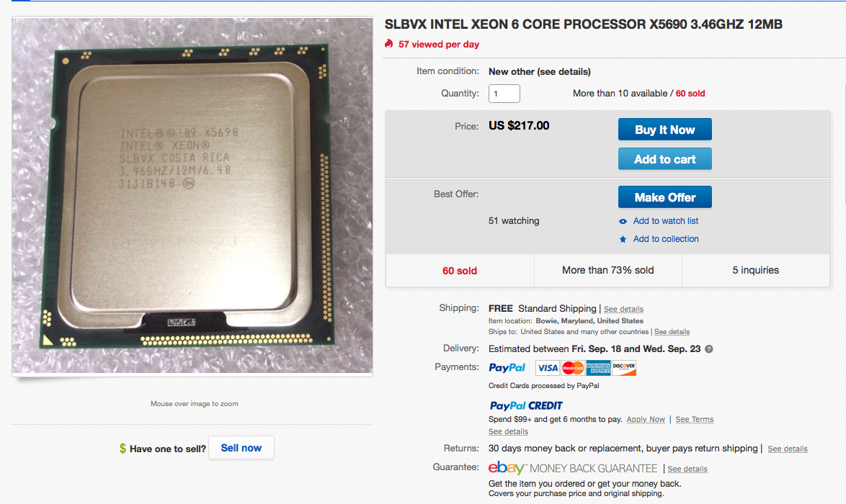Click the Buy It Now button
This screenshot has width=846, height=504.
pos(664,130)
